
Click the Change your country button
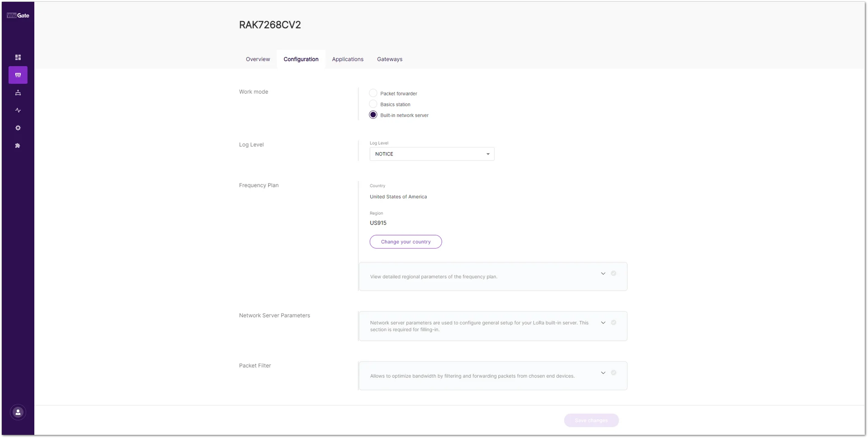406,242
